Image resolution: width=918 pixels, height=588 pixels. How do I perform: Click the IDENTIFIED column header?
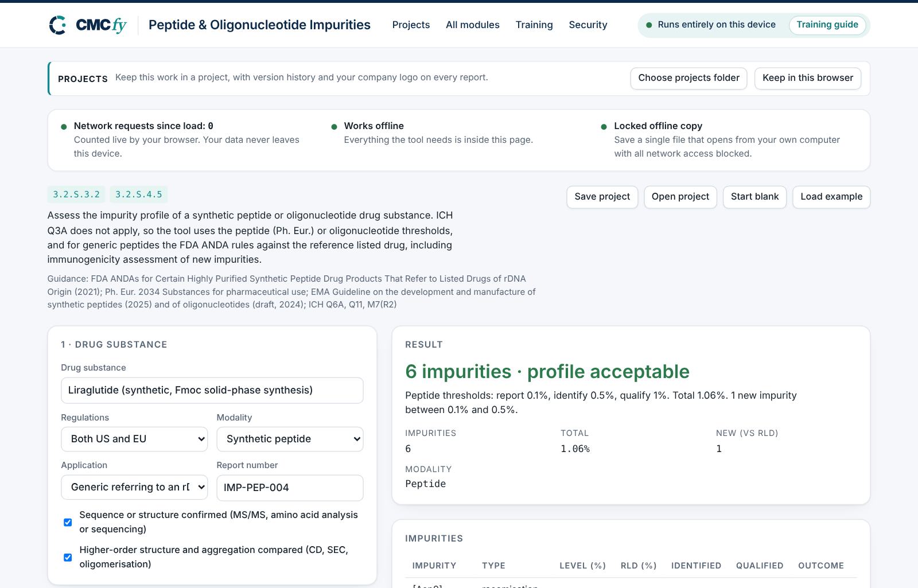[x=696, y=566]
